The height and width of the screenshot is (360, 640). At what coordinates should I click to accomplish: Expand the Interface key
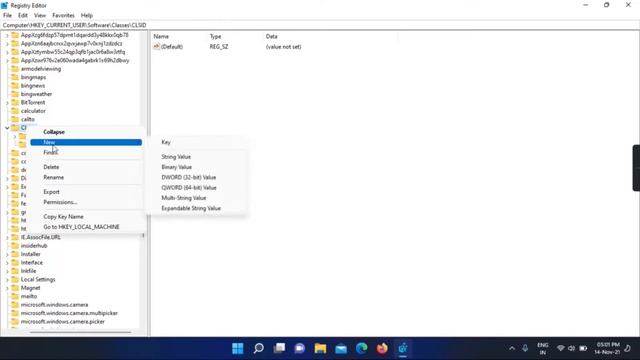point(7,262)
